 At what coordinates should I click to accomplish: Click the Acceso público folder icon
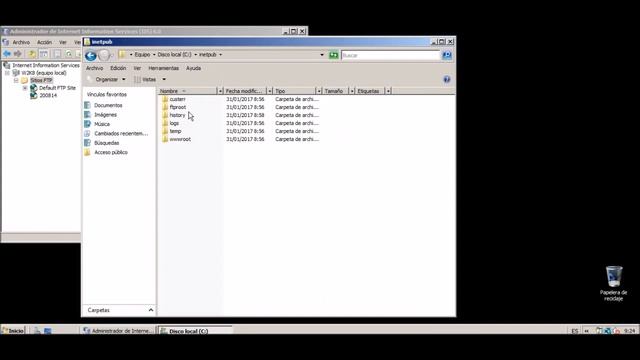pos(87,152)
